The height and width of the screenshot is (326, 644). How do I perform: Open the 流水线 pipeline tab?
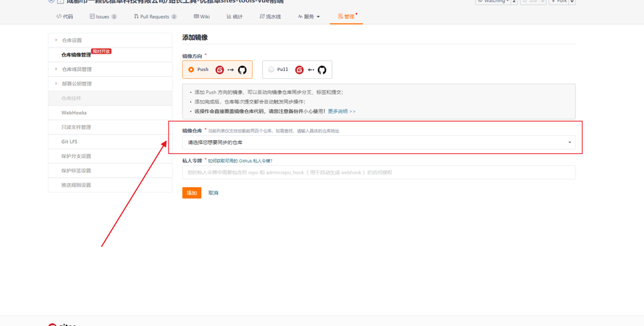(270, 17)
